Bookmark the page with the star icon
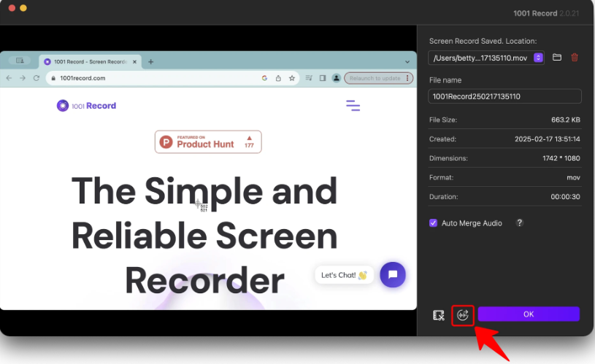595x364 pixels. point(292,78)
